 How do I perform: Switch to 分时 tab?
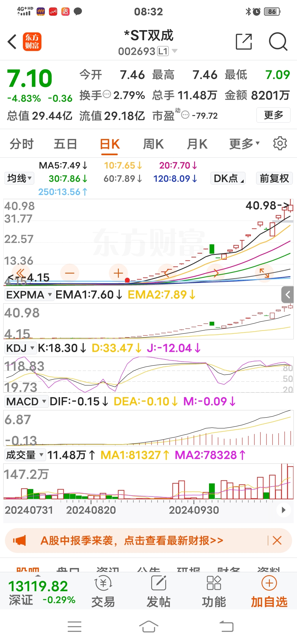pos(22,144)
